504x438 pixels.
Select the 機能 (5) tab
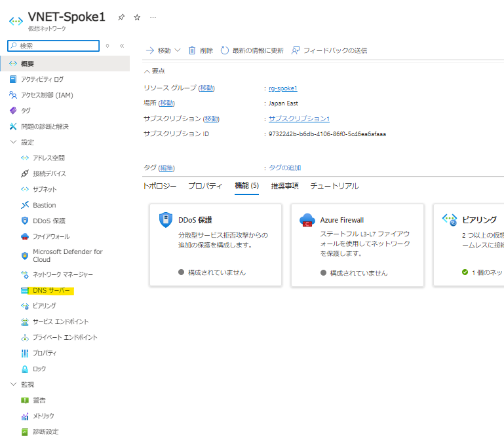(x=247, y=185)
